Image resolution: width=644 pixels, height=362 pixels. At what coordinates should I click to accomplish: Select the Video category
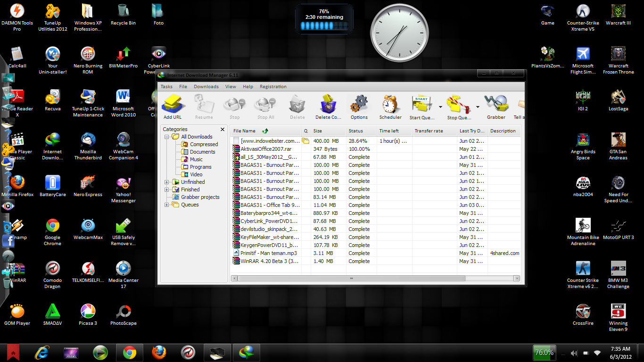196,174
